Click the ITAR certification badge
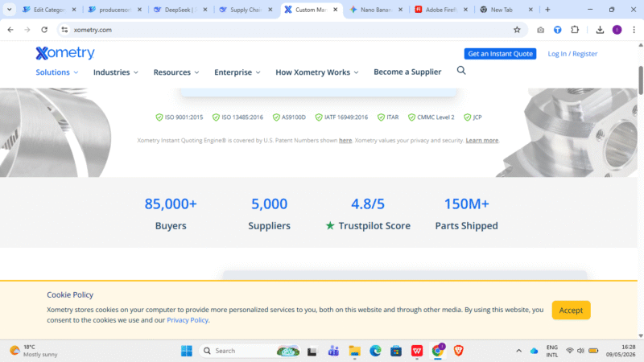This screenshot has height=362, width=644. pyautogui.click(x=388, y=117)
